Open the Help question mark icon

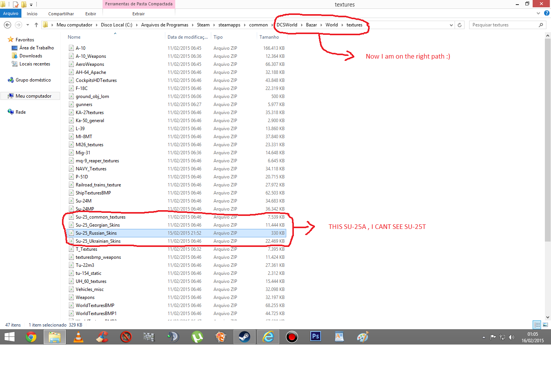click(547, 13)
